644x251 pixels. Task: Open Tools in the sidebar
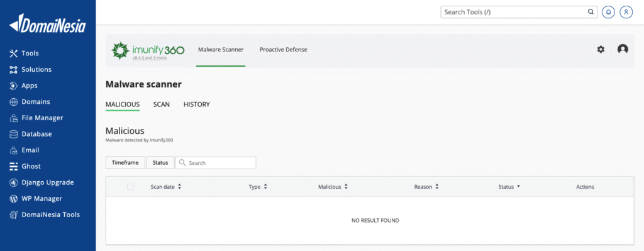pyautogui.click(x=30, y=53)
